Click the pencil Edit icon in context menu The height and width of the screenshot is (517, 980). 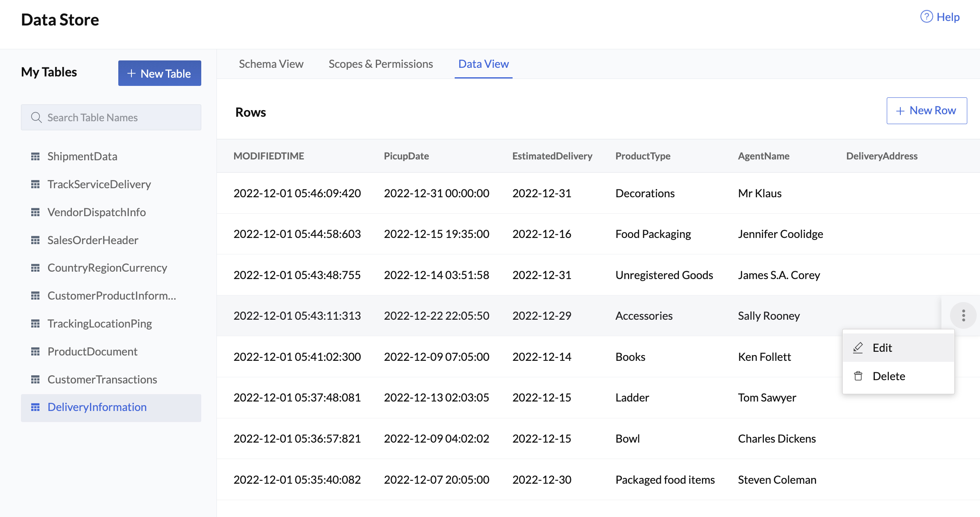pos(858,348)
